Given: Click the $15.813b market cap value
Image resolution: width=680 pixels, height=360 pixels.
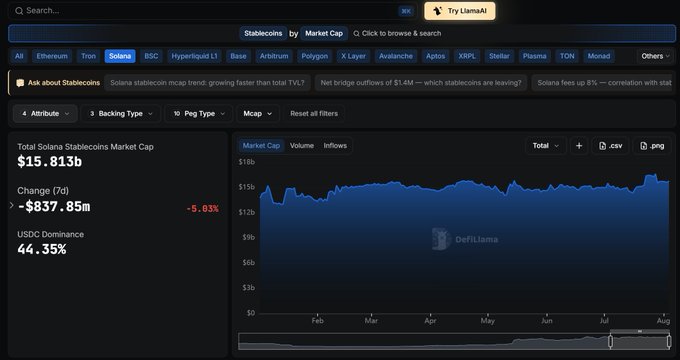Looking at the screenshot, I should pos(49,162).
